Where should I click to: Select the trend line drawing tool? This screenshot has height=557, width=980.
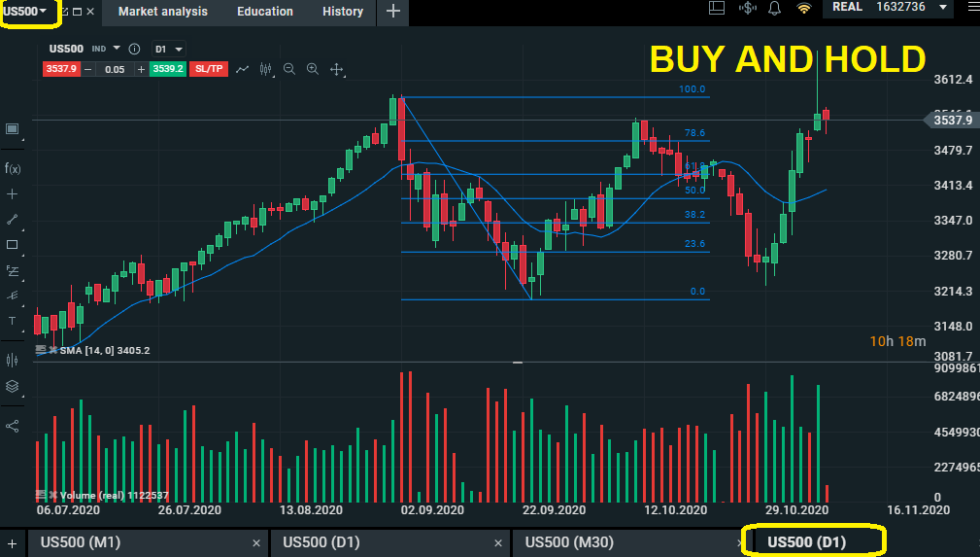[x=12, y=220]
